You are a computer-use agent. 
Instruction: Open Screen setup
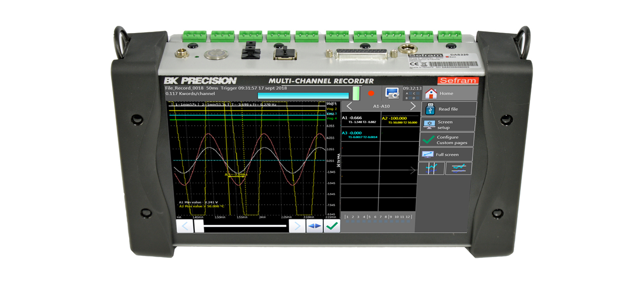(x=448, y=125)
